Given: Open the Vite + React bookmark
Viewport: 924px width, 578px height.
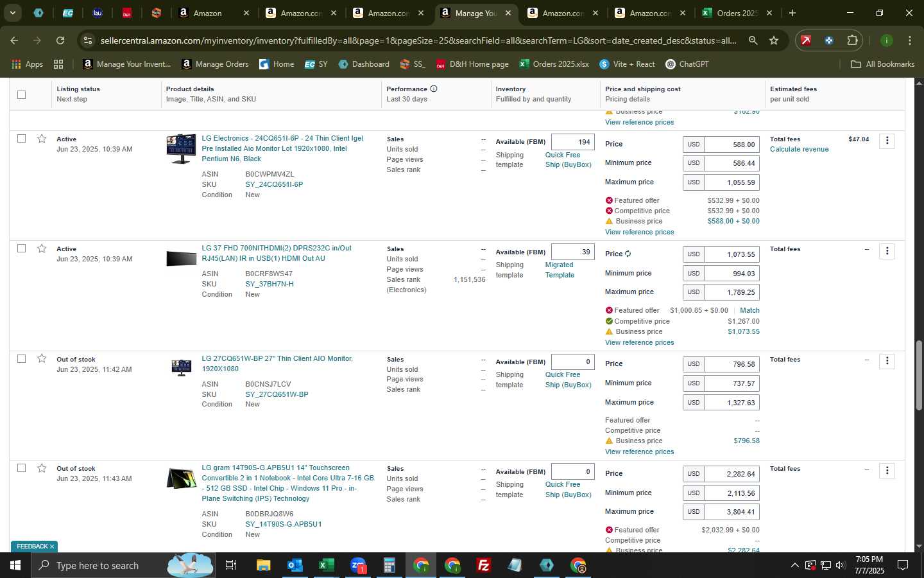Looking at the screenshot, I should pos(627,64).
